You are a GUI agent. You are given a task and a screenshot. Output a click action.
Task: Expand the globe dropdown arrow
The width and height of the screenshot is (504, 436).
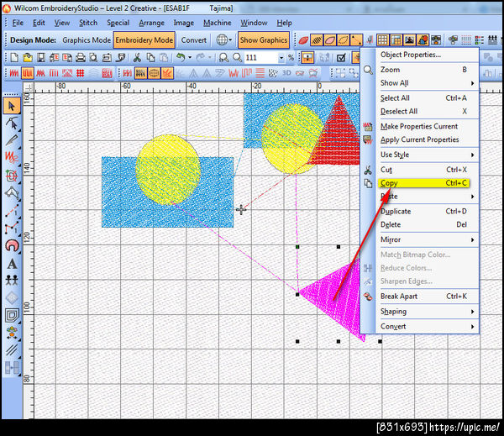click(230, 40)
